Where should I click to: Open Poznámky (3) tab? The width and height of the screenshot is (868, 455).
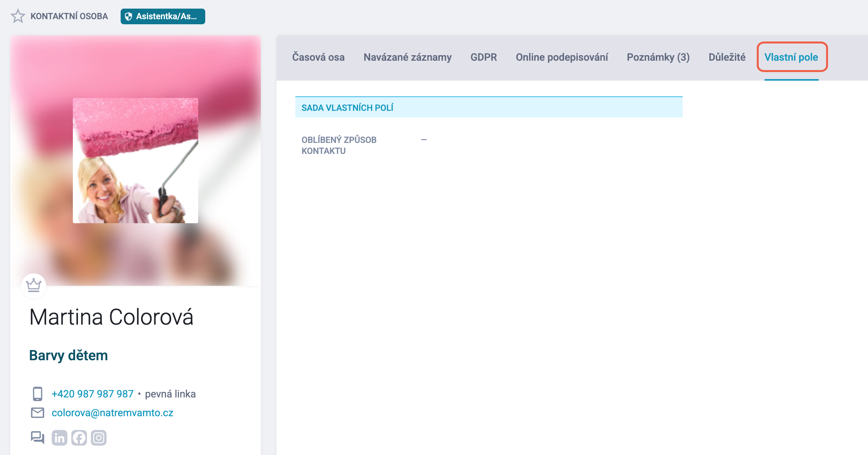[658, 57]
